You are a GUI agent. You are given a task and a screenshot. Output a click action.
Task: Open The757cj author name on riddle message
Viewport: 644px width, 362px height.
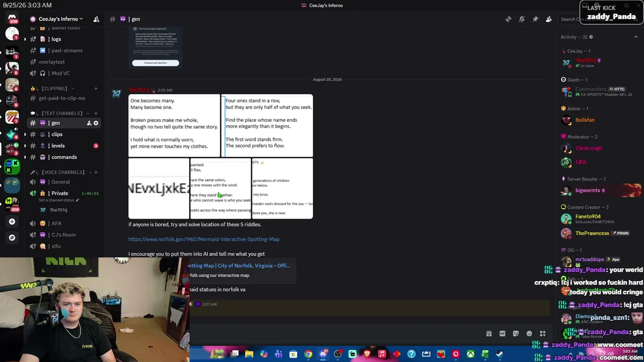138,90
